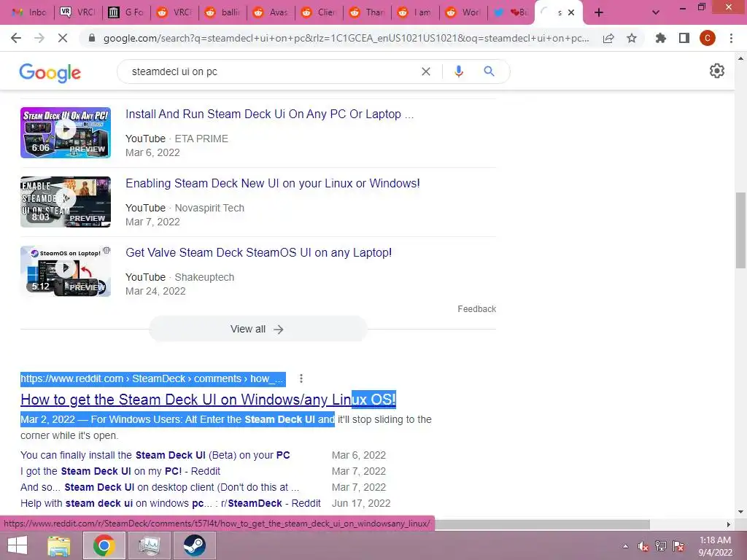This screenshot has width=747, height=560.
Task: Click the network tray icon
Action: pos(661,546)
